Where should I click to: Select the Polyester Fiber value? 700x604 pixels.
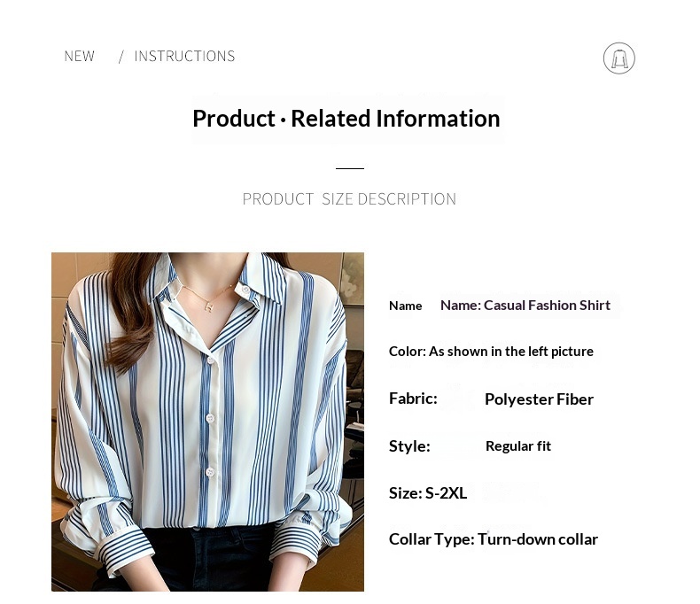pos(539,399)
